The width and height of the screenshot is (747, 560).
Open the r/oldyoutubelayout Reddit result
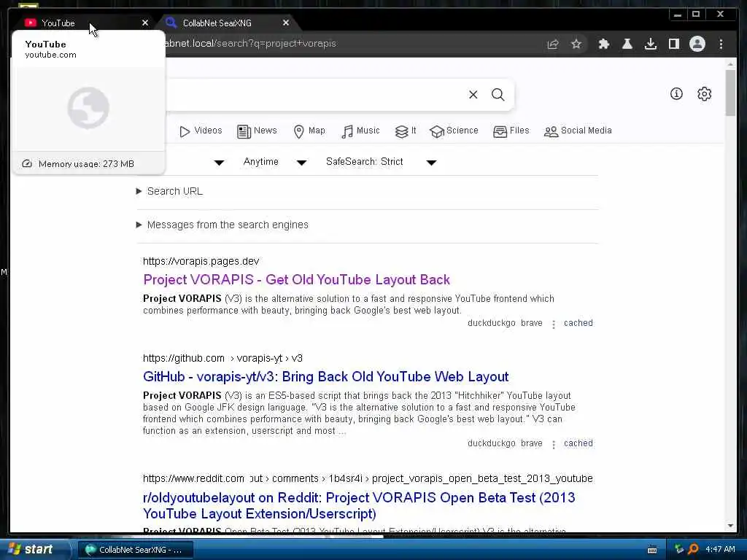359,506
